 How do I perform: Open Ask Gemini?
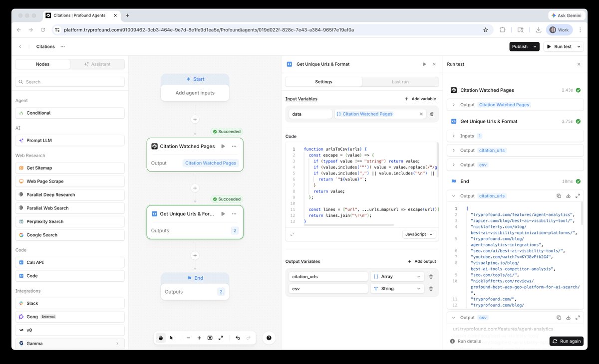(566, 15)
